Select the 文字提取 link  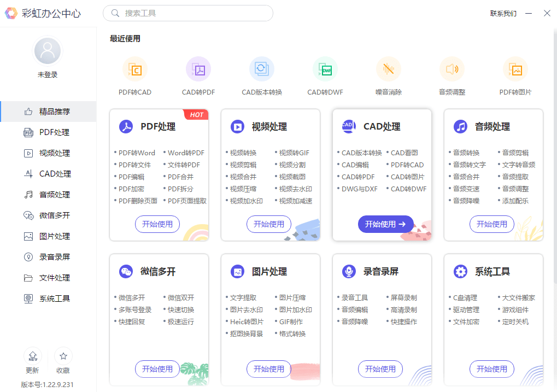[244, 297]
